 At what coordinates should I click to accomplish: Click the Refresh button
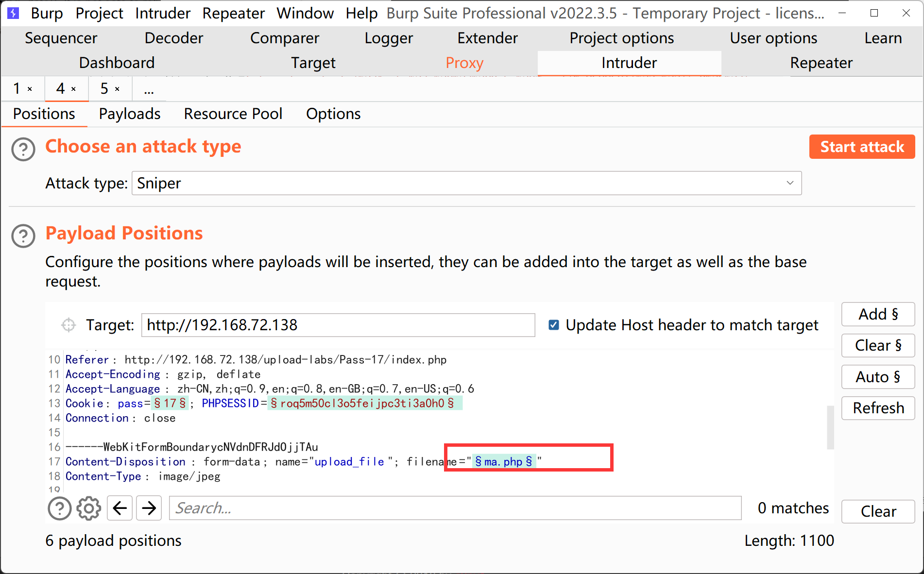878,408
